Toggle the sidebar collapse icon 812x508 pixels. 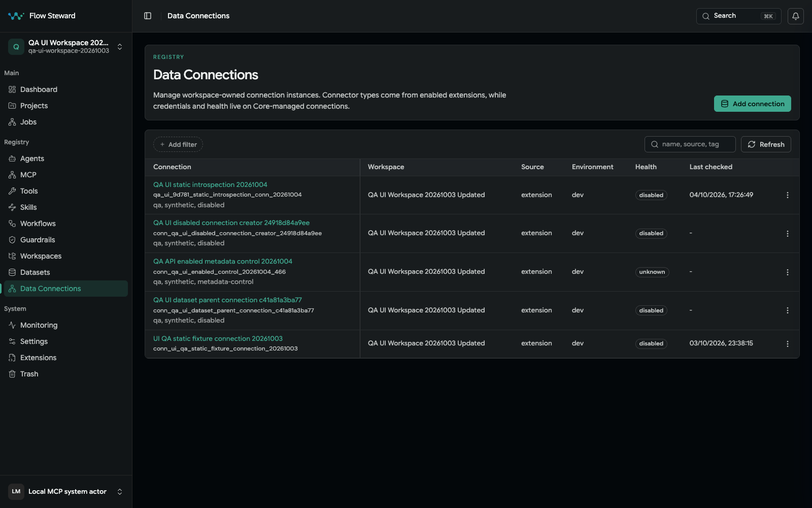click(148, 16)
